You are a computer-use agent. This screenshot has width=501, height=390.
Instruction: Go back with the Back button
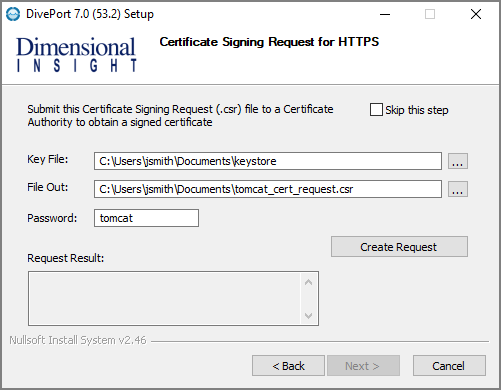click(288, 366)
